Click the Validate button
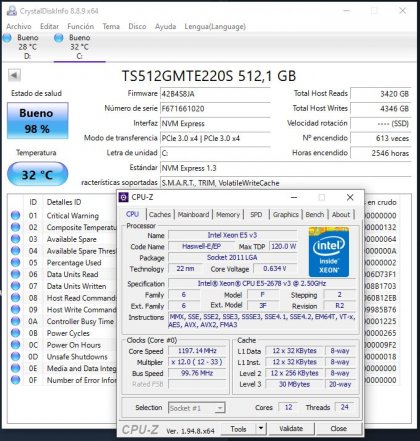 (291, 428)
